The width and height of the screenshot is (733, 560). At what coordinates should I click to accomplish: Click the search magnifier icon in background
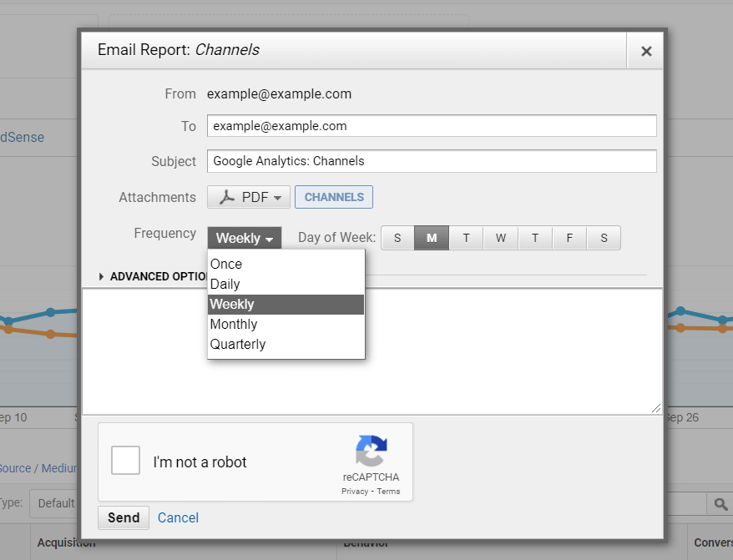tap(720, 503)
